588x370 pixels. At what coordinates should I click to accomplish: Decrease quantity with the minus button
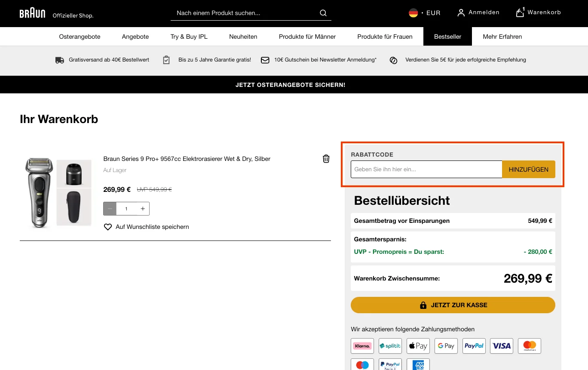click(x=110, y=209)
